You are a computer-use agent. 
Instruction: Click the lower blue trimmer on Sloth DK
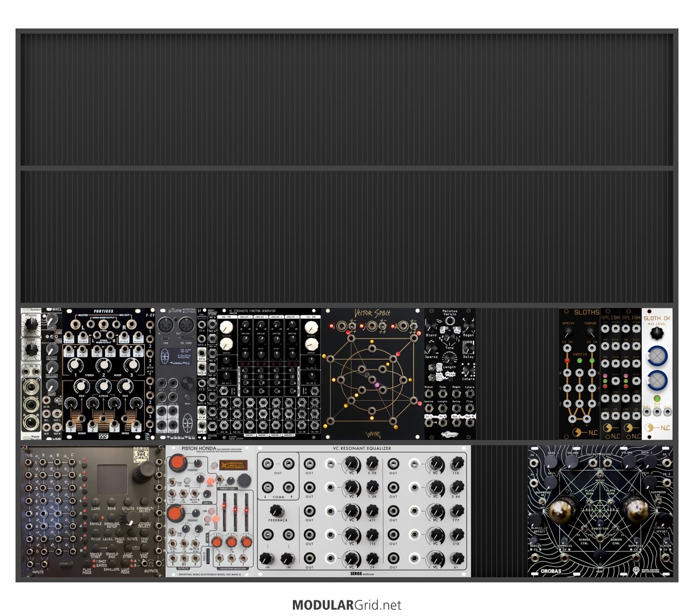tap(658, 380)
